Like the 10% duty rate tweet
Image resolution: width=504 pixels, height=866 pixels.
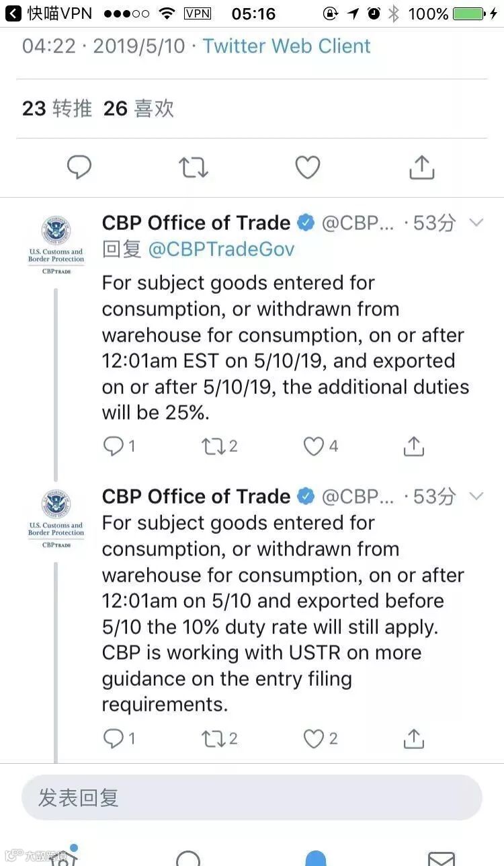[314, 738]
